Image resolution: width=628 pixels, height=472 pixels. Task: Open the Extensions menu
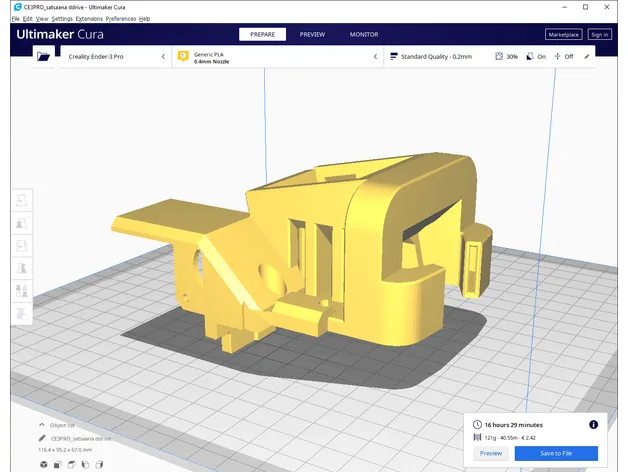pos(88,18)
